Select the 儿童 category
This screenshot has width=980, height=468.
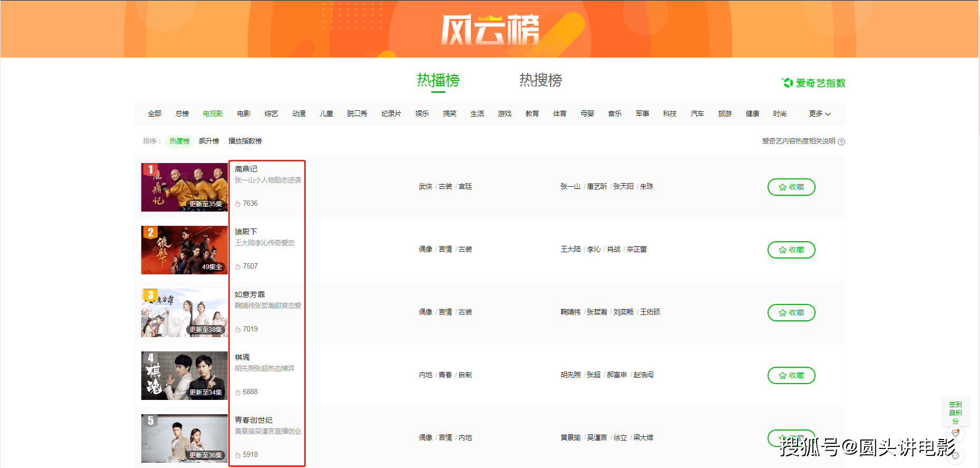pos(326,113)
